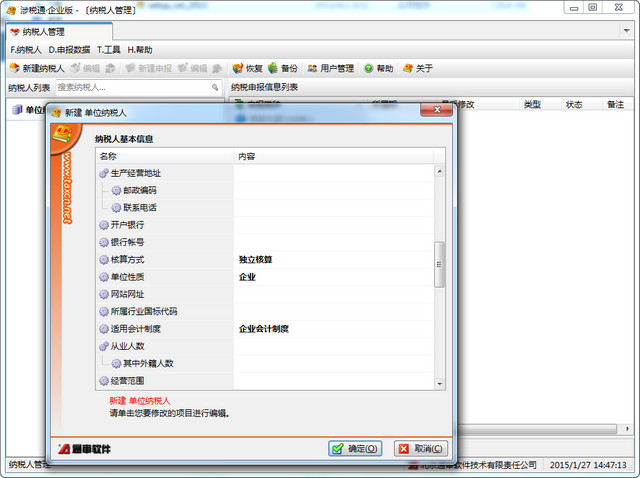This screenshot has height=478, width=640.
Task: Click the 用户管理 people icon
Action: 312,68
